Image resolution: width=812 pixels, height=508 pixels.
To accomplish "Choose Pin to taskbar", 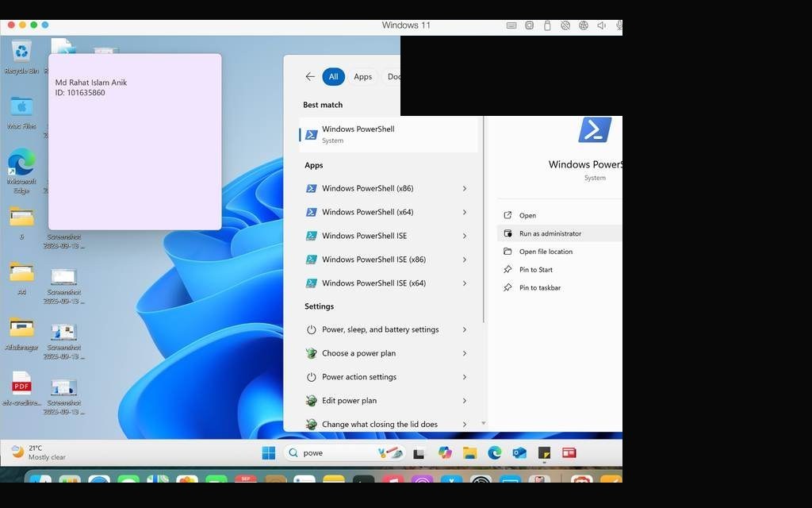I will [559, 288].
